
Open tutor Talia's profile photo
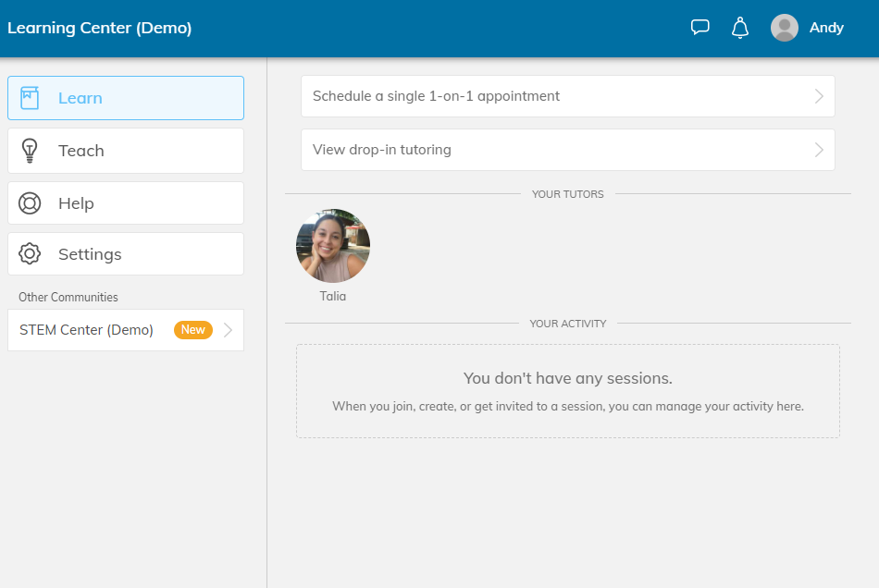point(333,246)
